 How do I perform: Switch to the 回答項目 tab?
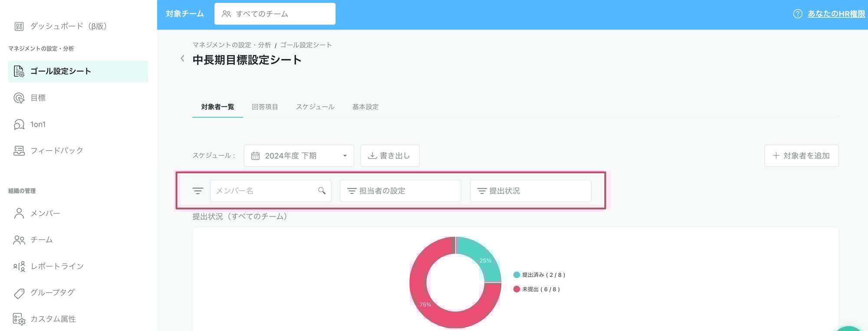(x=265, y=107)
